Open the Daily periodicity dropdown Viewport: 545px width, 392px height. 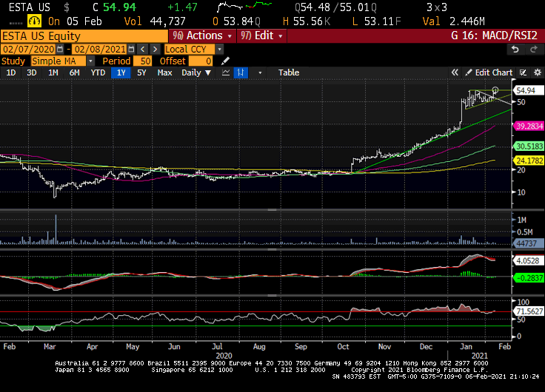[x=196, y=72]
